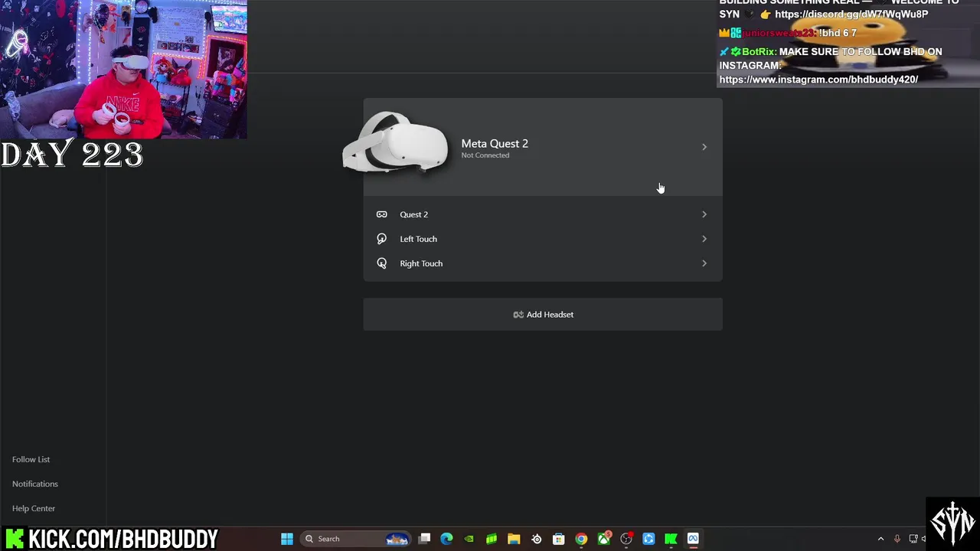Open the NVIDIA app on the taskbar

(469, 539)
